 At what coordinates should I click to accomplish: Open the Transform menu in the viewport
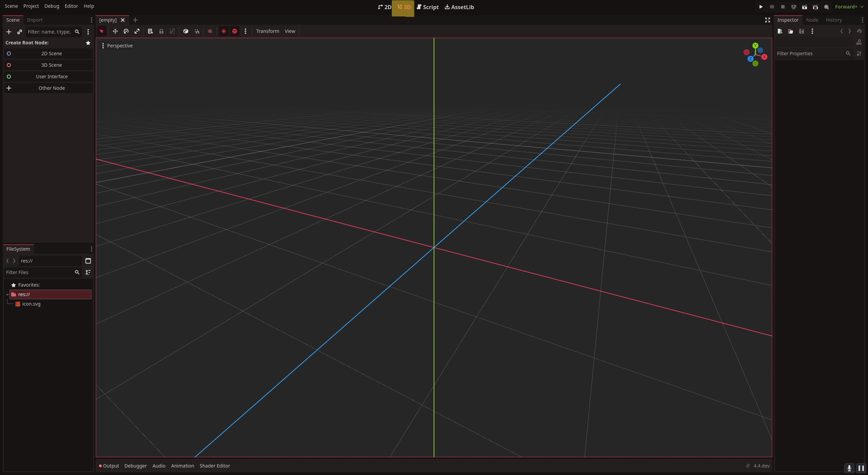[268, 31]
